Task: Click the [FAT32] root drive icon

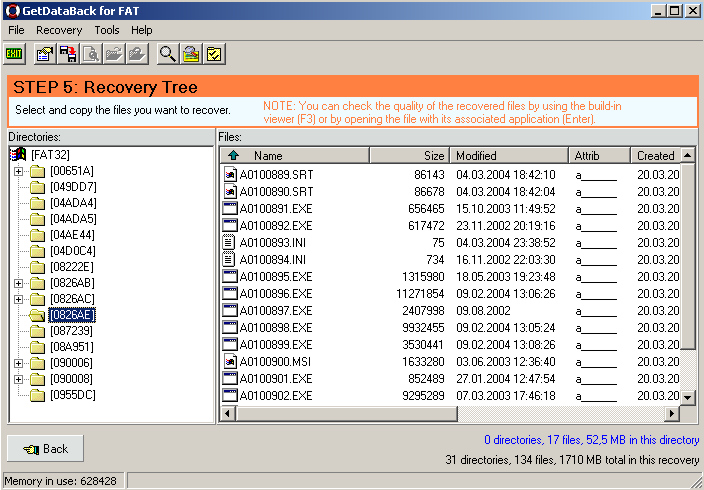Action: [x=18, y=155]
